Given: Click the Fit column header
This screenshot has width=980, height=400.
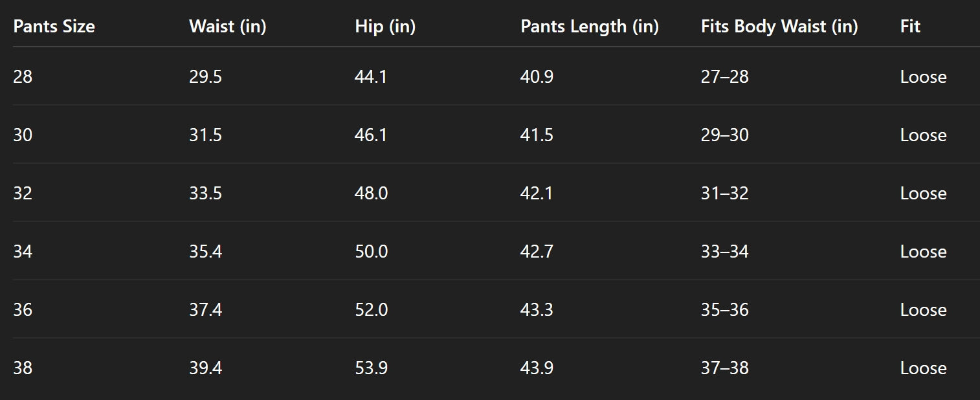Looking at the screenshot, I should 910,27.
